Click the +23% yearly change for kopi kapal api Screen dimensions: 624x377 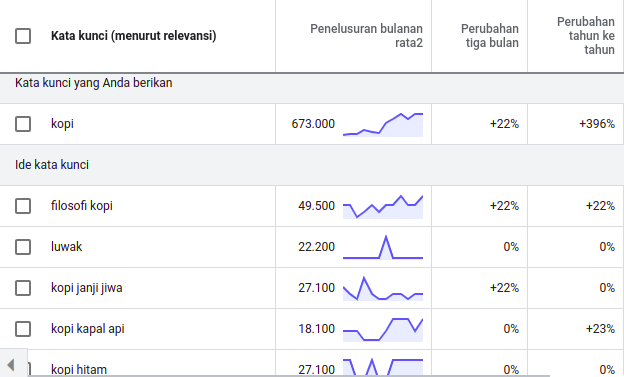[600, 329]
